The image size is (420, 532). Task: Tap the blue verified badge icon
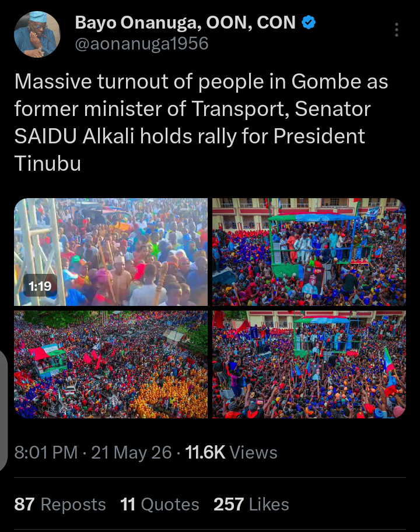click(309, 22)
